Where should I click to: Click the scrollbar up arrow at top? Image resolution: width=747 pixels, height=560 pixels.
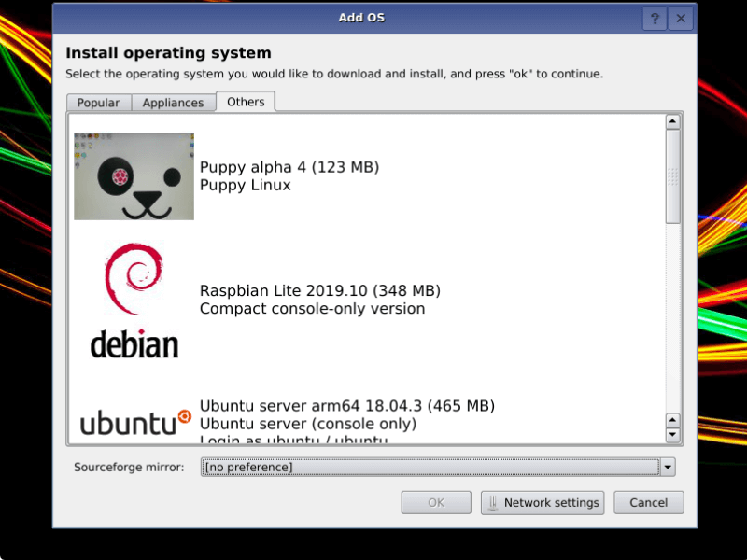click(672, 121)
